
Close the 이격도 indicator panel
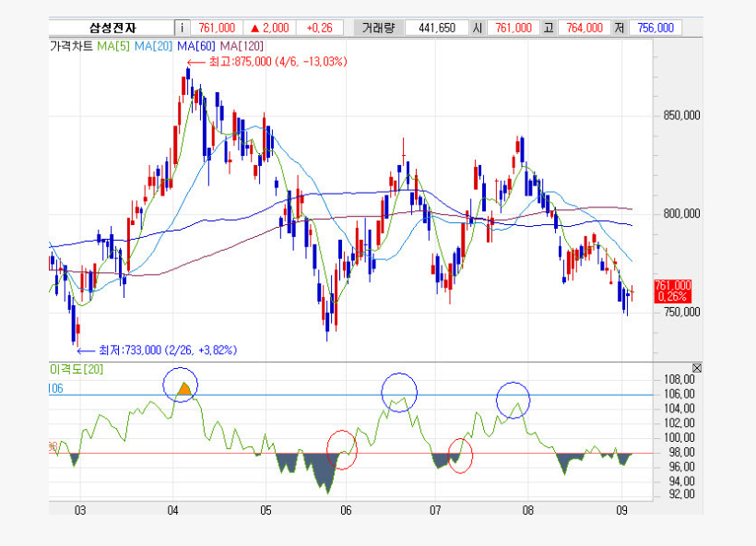[x=696, y=369]
